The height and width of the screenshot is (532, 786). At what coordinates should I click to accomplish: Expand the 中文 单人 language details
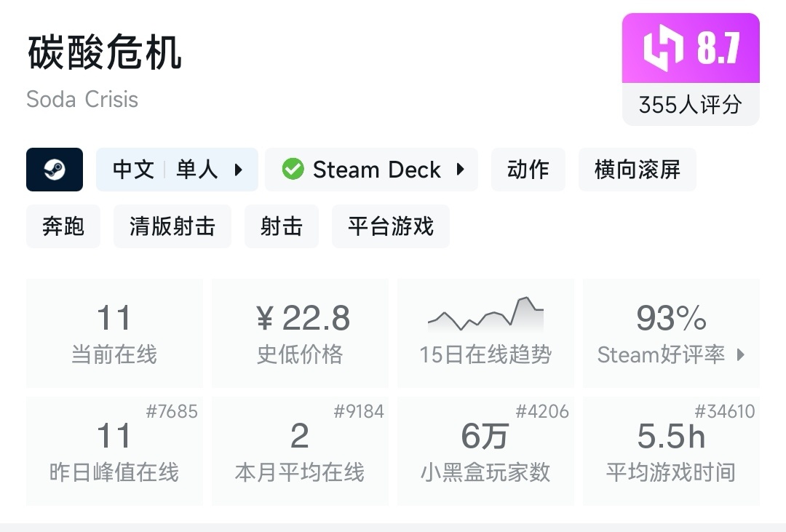coord(177,169)
